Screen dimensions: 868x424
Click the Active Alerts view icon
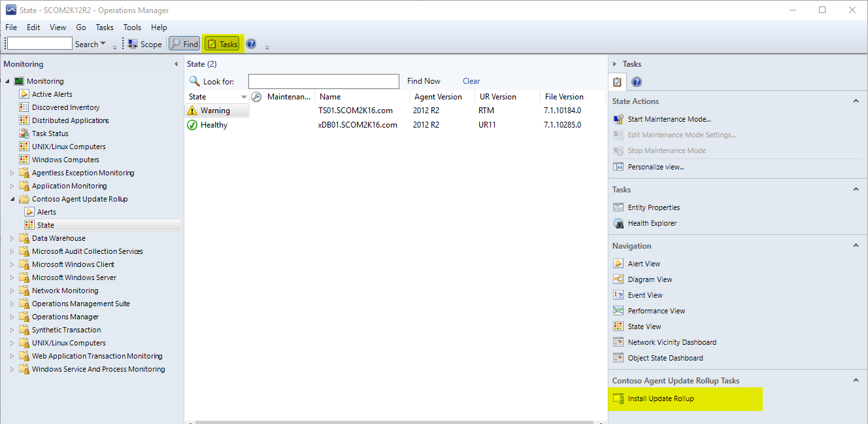pyautogui.click(x=24, y=94)
